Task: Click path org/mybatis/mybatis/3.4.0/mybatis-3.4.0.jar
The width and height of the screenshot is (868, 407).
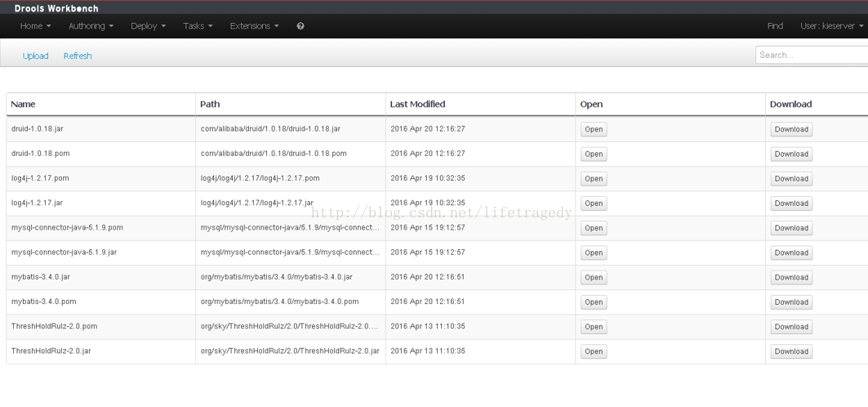Action: pyautogui.click(x=276, y=277)
